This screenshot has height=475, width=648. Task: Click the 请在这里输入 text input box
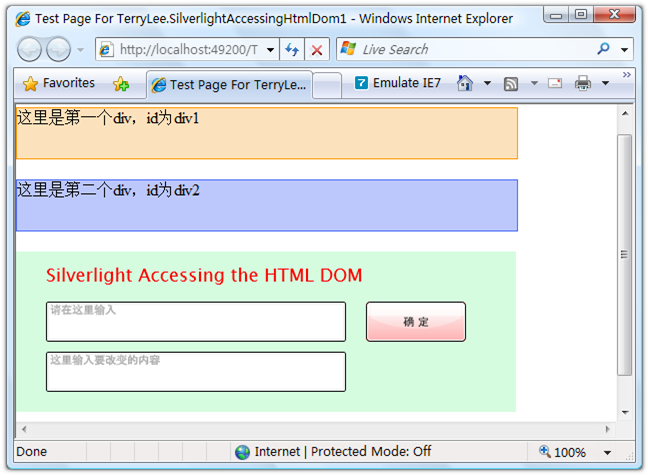click(196, 322)
